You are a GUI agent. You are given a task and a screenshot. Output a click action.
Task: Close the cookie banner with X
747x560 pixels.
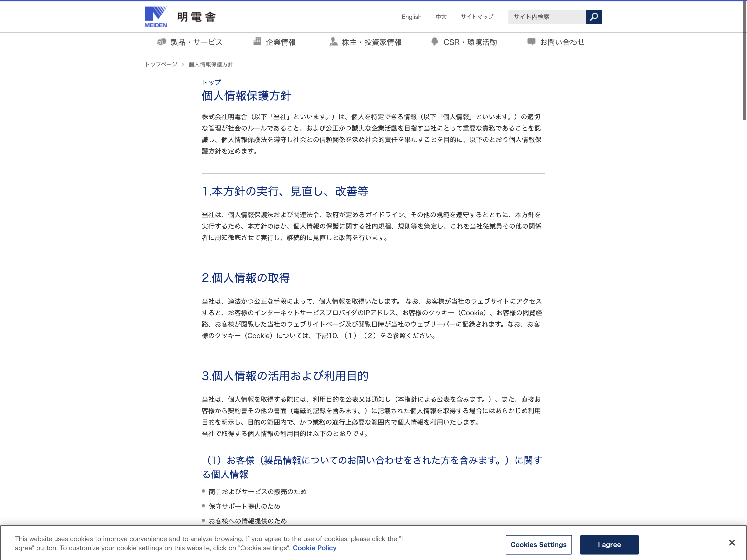[x=731, y=543]
